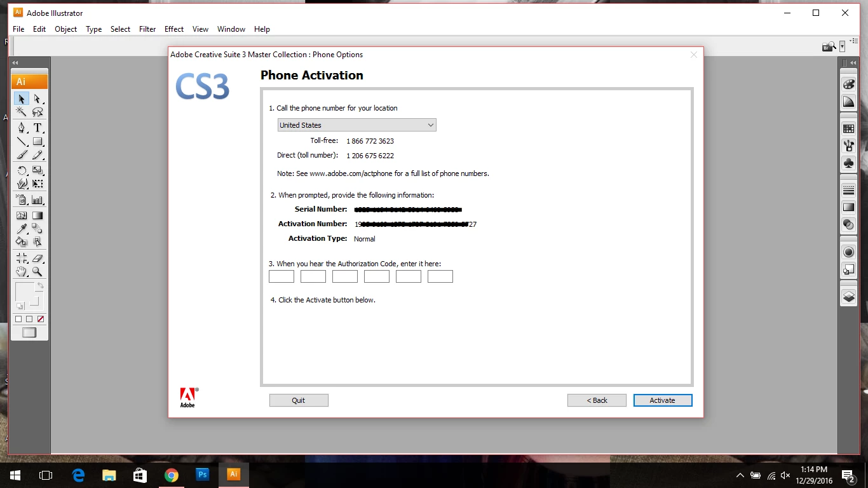Viewport: 868px width, 488px height.
Task: Pick the Column Graph tool
Action: click(37, 200)
